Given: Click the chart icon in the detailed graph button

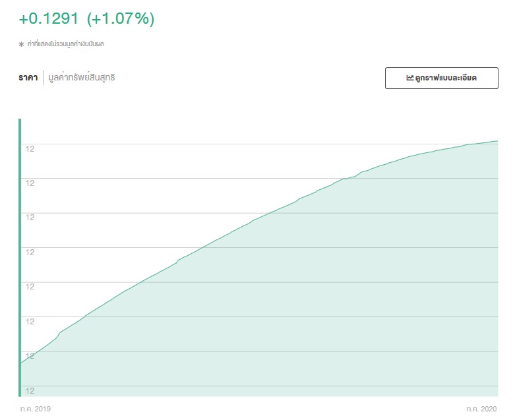Looking at the screenshot, I should (x=409, y=78).
